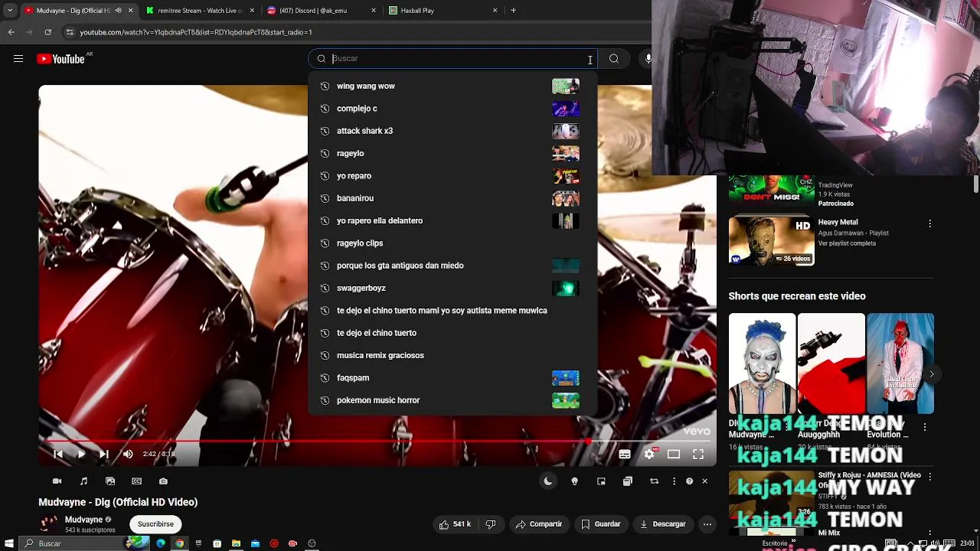This screenshot has height=551, width=980.
Task: Enter fullscreen mode
Action: pyautogui.click(x=698, y=454)
